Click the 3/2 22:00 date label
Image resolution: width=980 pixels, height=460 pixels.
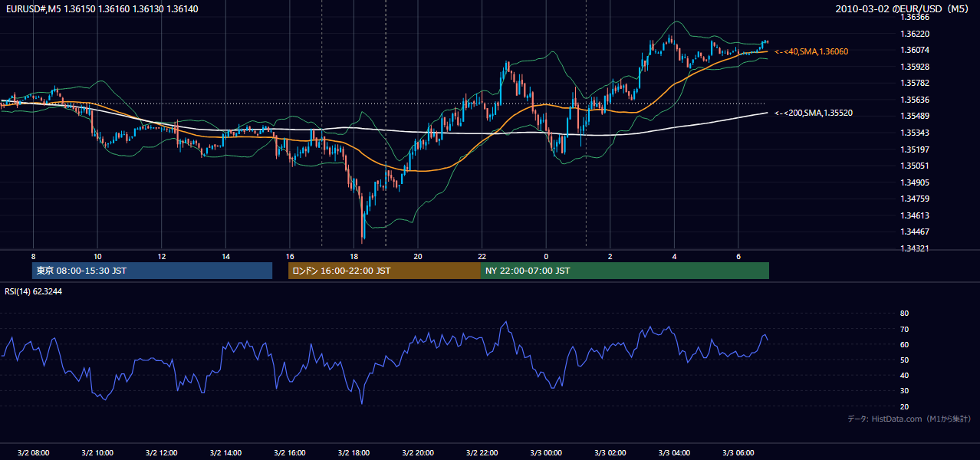coord(482,452)
